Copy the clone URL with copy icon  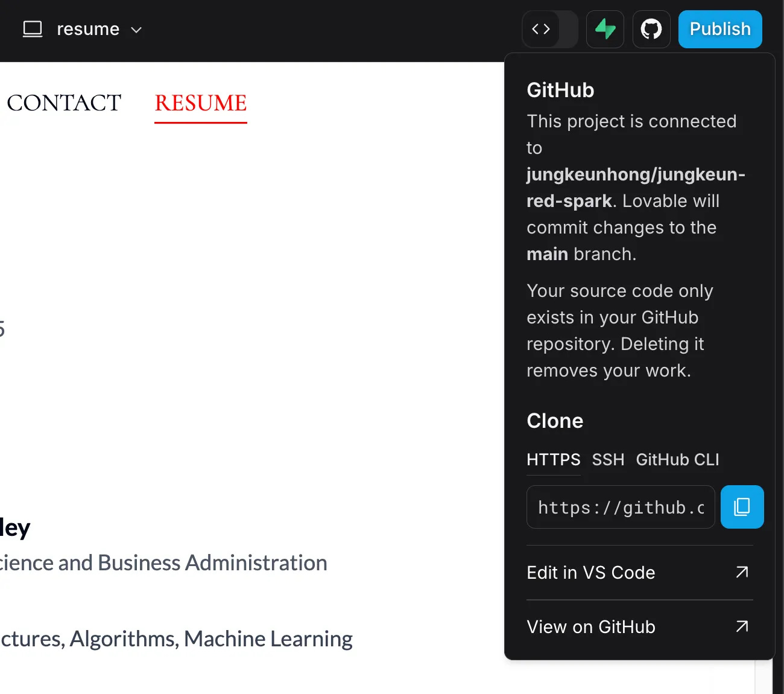742,507
